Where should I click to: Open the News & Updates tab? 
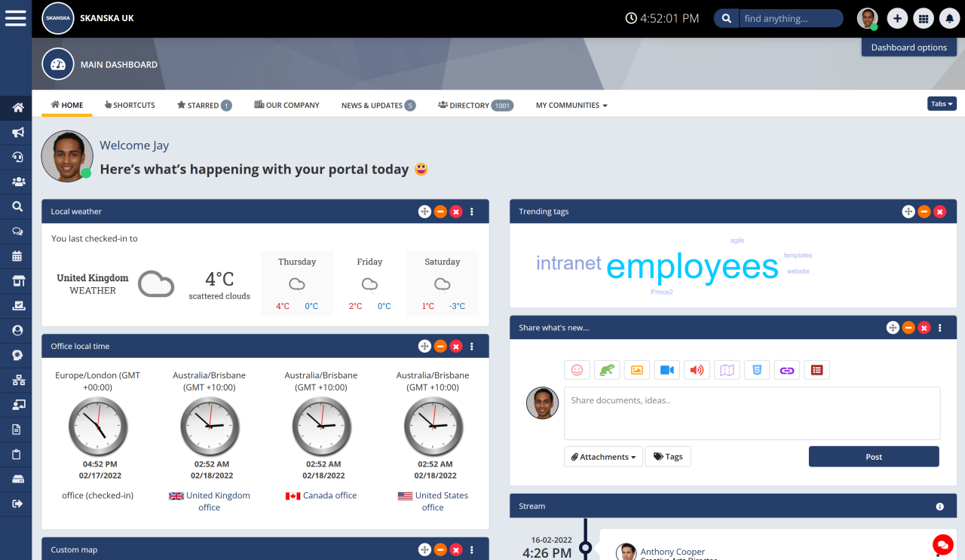tap(372, 105)
